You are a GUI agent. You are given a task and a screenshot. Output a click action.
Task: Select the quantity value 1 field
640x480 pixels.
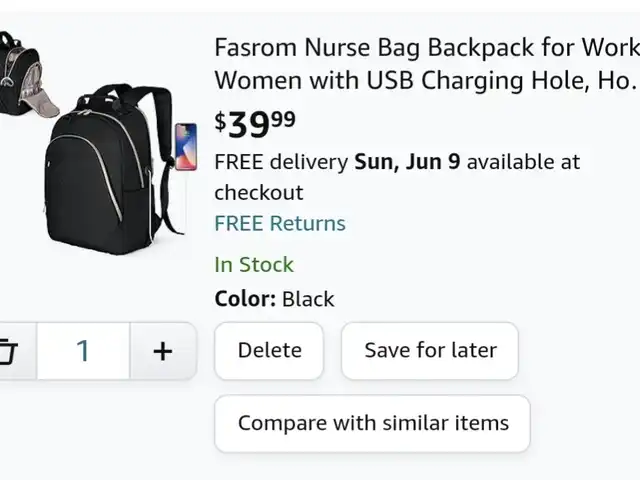pos(83,351)
